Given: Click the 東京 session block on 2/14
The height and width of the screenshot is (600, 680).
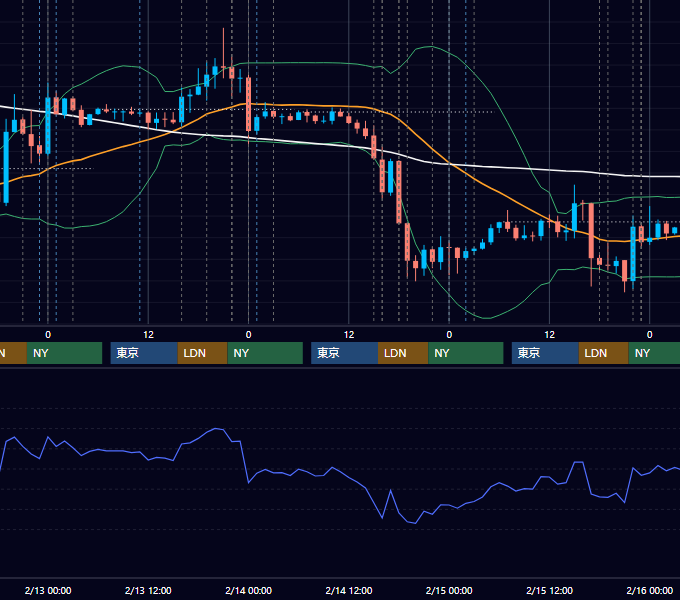Looking at the screenshot, I should point(344,353).
